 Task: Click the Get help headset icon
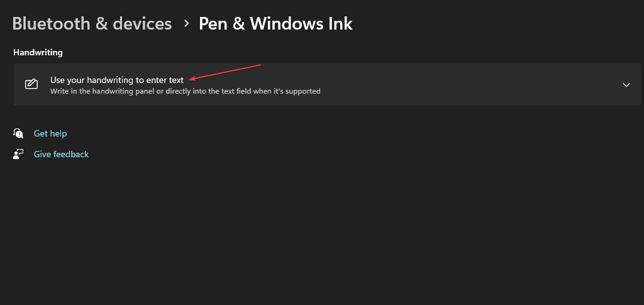(x=18, y=133)
